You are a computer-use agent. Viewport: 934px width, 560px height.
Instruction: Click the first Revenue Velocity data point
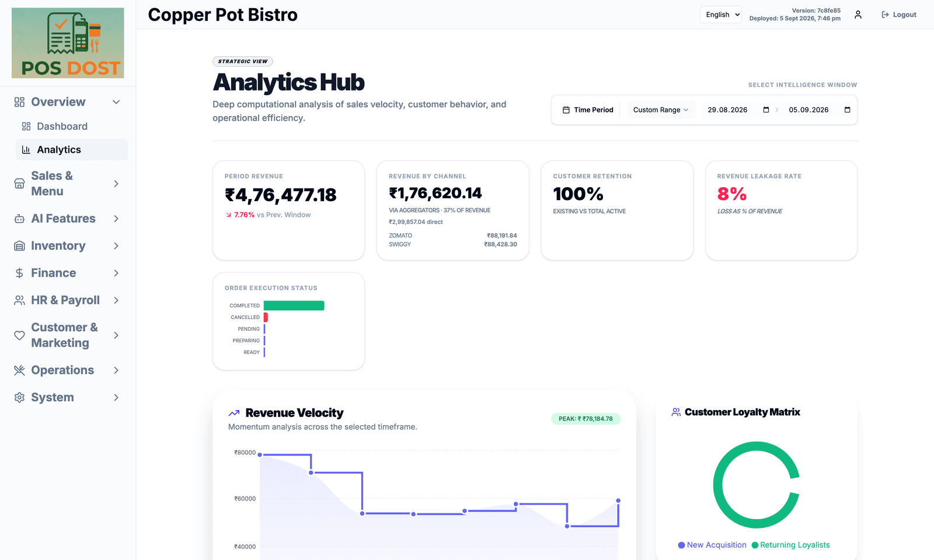coord(260,454)
